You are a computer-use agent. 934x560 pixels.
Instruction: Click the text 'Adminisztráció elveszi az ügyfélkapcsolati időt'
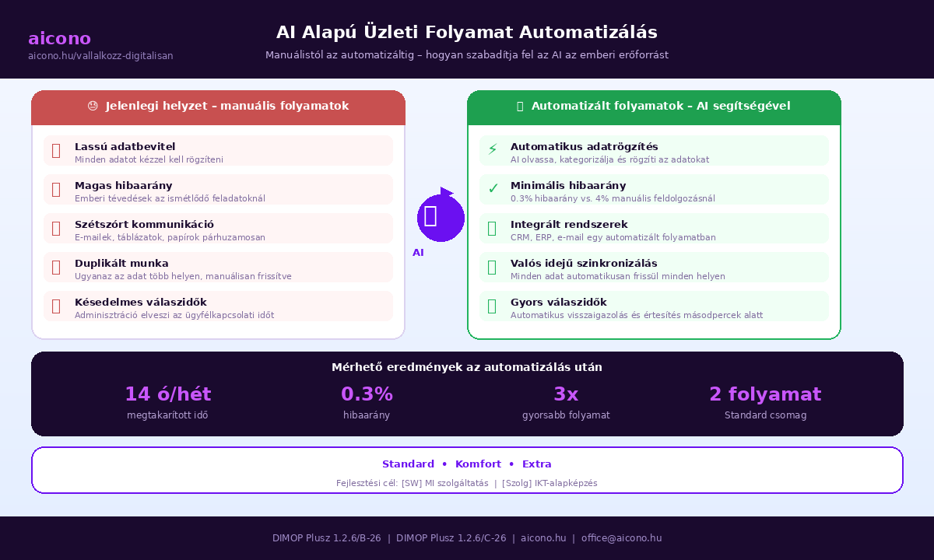174,315
